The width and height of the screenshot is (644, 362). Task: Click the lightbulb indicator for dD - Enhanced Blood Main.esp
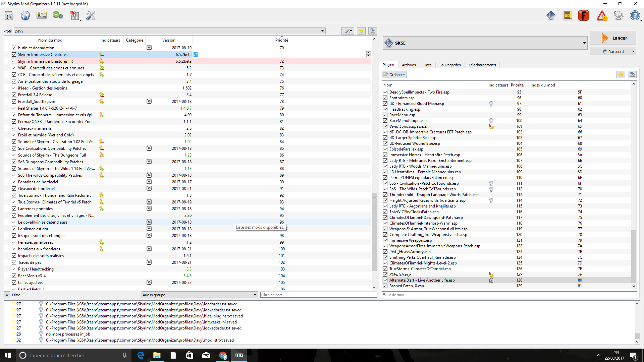click(491, 104)
